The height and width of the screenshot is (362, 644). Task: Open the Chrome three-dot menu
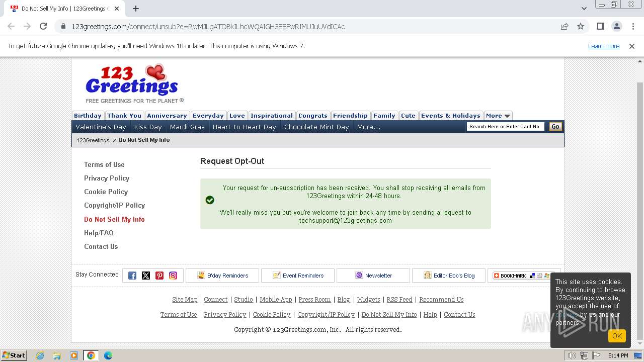(x=632, y=26)
